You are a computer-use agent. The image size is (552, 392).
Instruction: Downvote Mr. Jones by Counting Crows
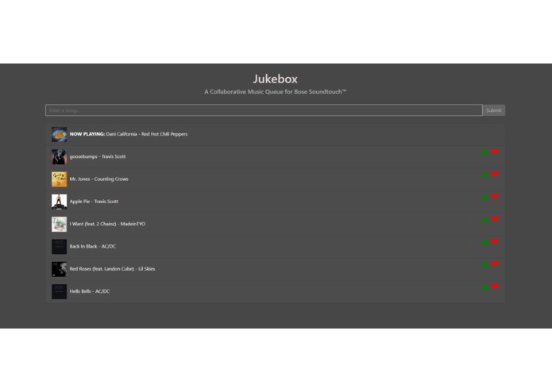click(494, 174)
